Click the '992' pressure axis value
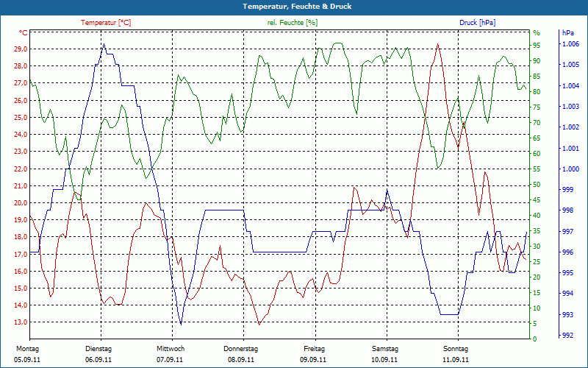Viewport: 588px width, 368px height. click(x=567, y=336)
